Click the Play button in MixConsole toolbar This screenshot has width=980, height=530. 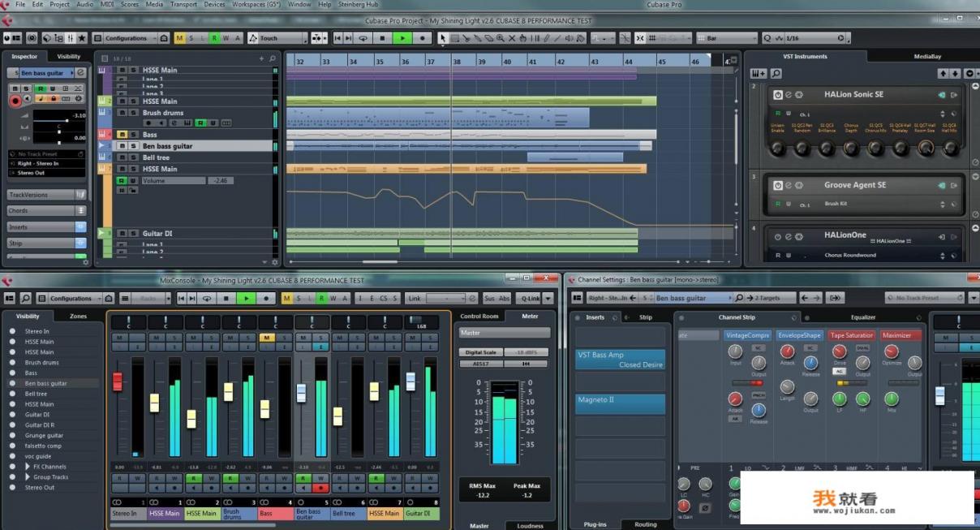click(246, 299)
